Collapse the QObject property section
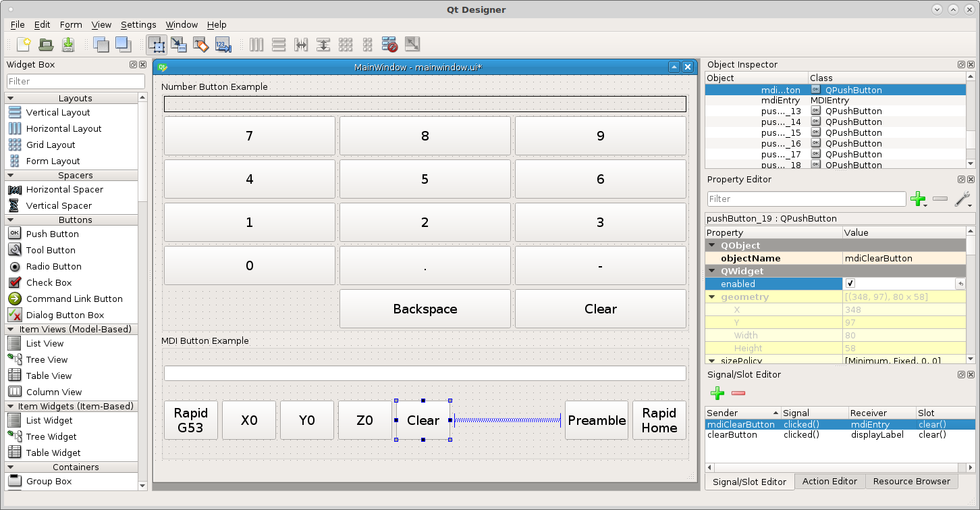This screenshot has width=980, height=510. click(711, 245)
